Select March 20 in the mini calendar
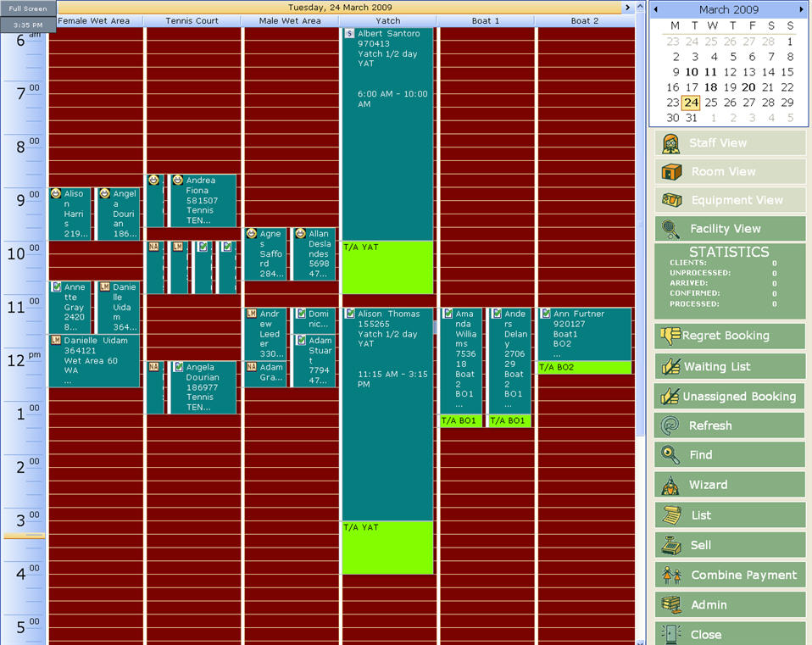This screenshot has width=812, height=645. (748, 87)
